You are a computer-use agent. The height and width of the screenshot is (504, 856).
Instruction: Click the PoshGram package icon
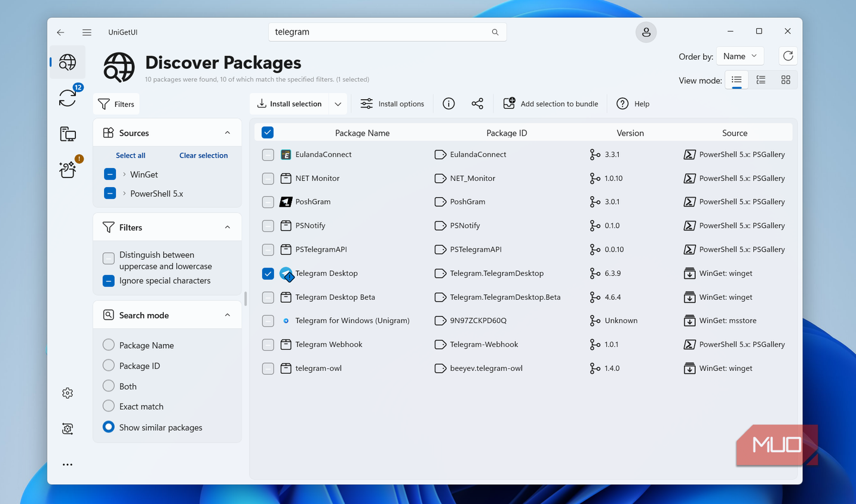pos(286,202)
